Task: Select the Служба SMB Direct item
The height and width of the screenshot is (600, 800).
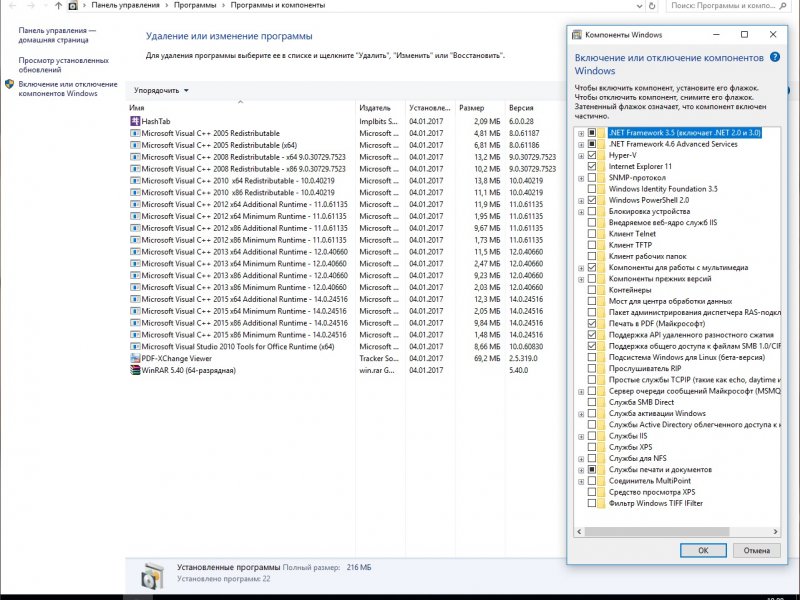Action: click(641, 402)
